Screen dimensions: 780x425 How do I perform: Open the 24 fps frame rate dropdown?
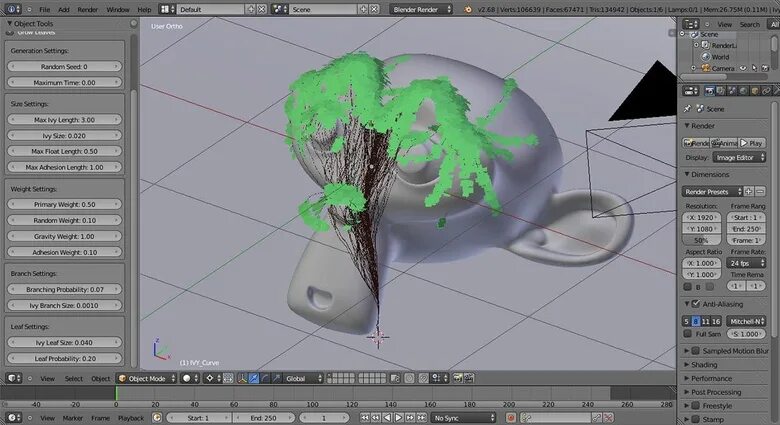pos(746,263)
